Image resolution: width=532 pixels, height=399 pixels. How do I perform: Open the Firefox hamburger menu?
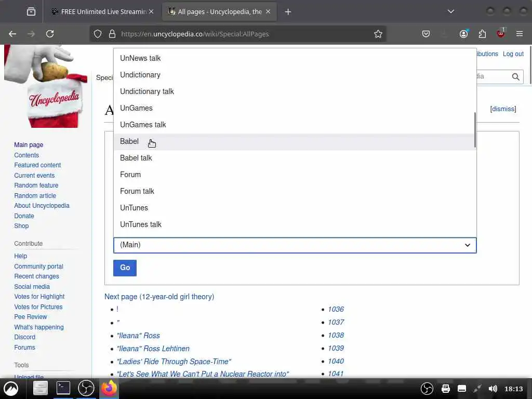520,34
